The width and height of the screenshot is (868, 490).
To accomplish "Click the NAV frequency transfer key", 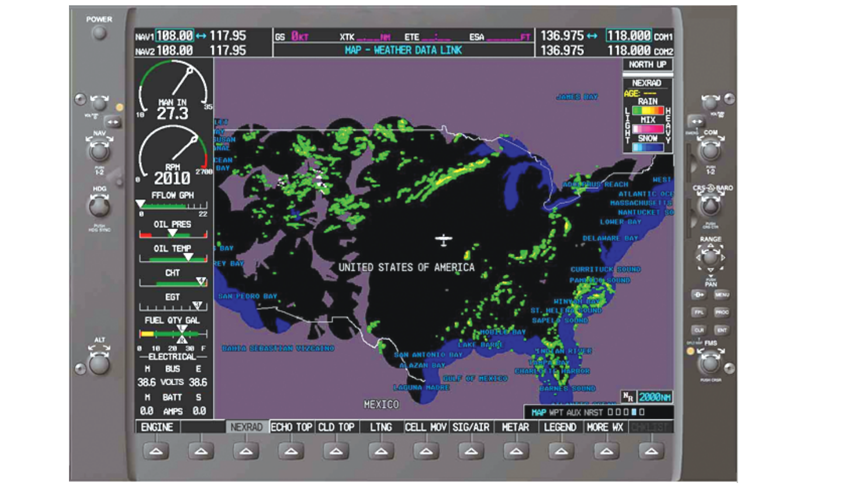I will tap(113, 122).
